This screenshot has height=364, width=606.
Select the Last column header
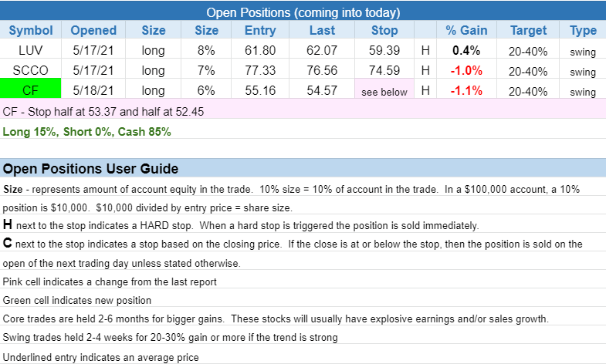point(321,31)
